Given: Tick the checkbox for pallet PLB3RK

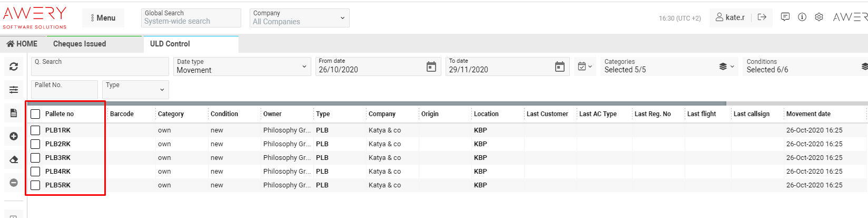Looking at the screenshot, I should pyautogui.click(x=35, y=158).
